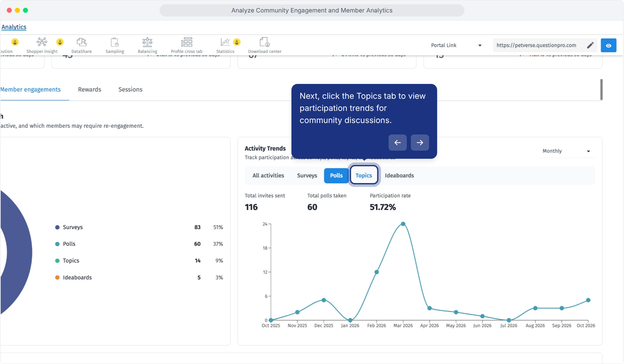Viewport: 624px width, 364px height.
Task: Switch to the Rewards tab
Action: pos(90,89)
